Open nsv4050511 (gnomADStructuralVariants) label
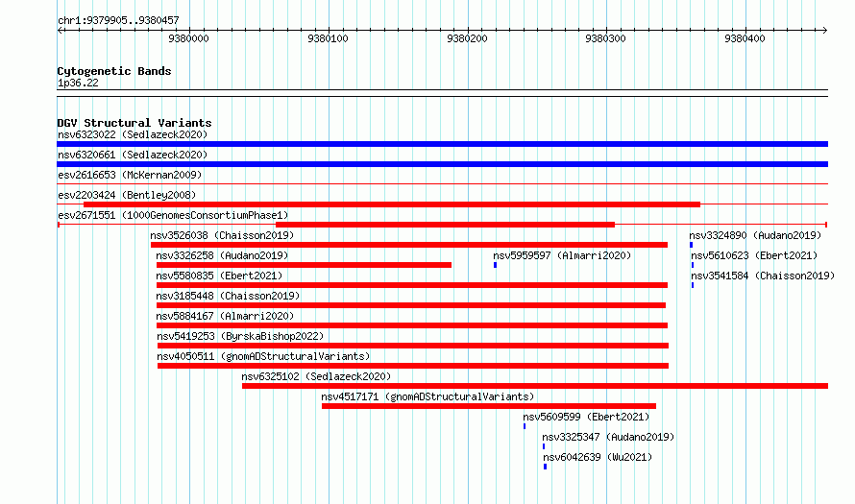This screenshot has width=855, height=504. click(x=263, y=356)
